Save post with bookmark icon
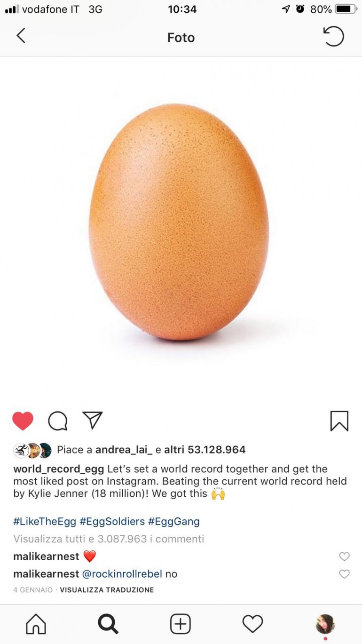The width and height of the screenshot is (362, 644). pyautogui.click(x=339, y=421)
